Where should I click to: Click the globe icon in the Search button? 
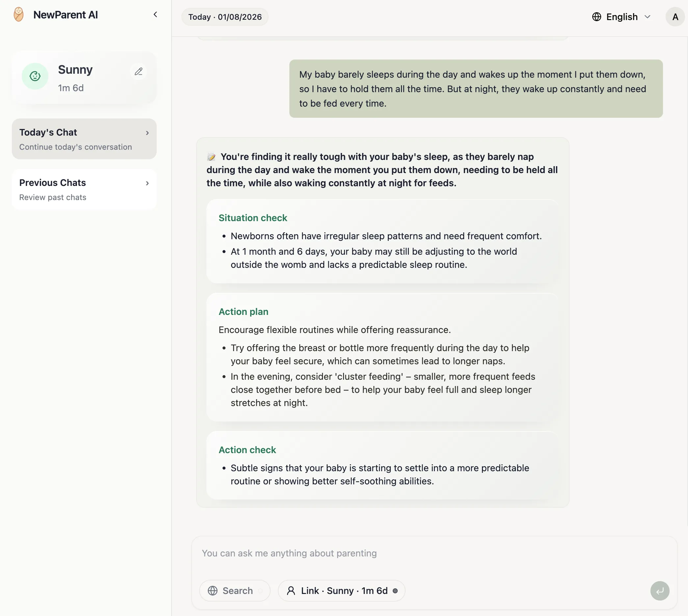[x=213, y=591]
